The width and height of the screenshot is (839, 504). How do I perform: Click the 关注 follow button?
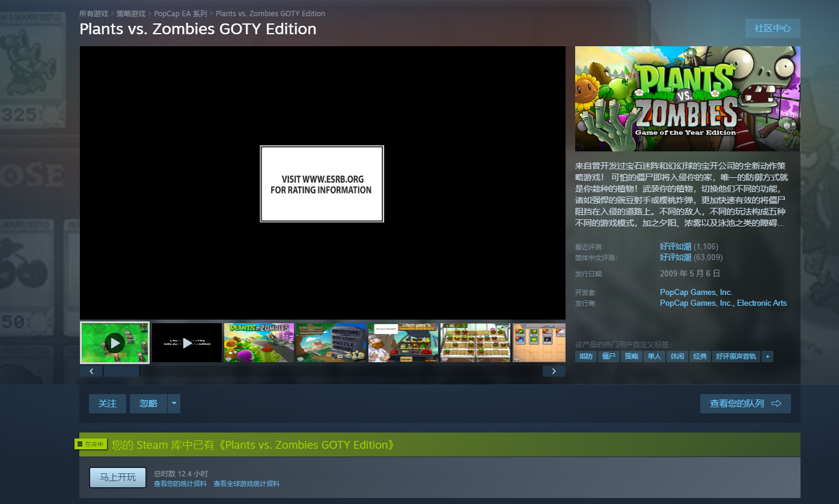[108, 404]
